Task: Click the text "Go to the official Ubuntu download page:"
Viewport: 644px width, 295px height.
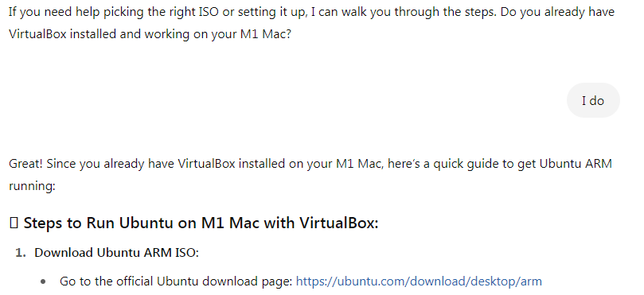Action: [176, 281]
